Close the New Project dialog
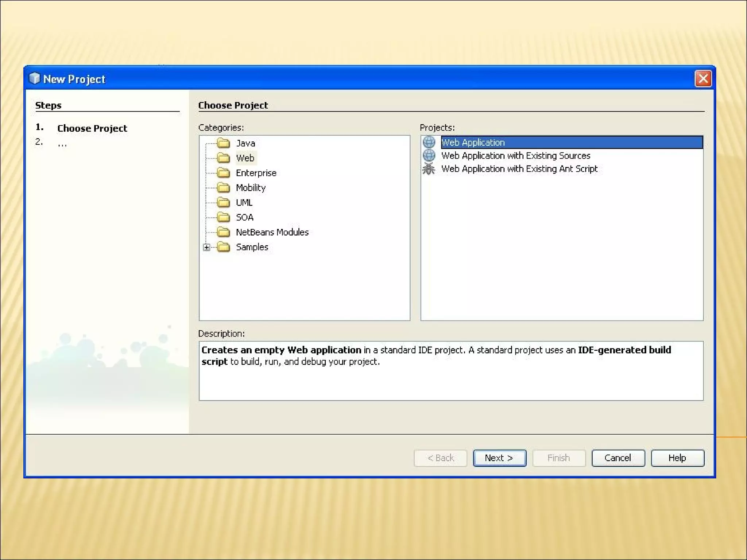Viewport: 747px width, 560px height. coord(703,78)
